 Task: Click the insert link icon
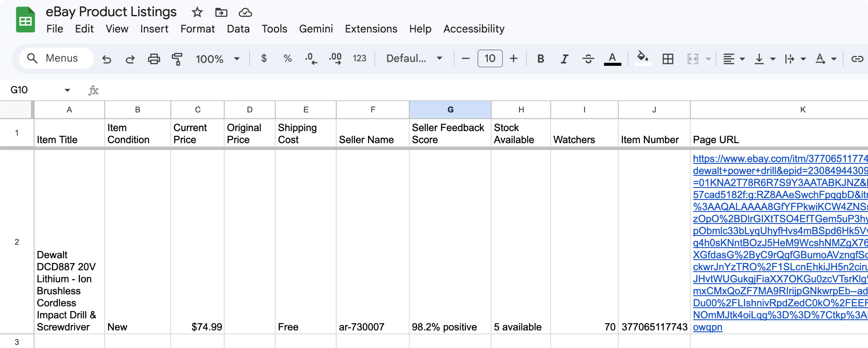pyautogui.click(x=857, y=59)
